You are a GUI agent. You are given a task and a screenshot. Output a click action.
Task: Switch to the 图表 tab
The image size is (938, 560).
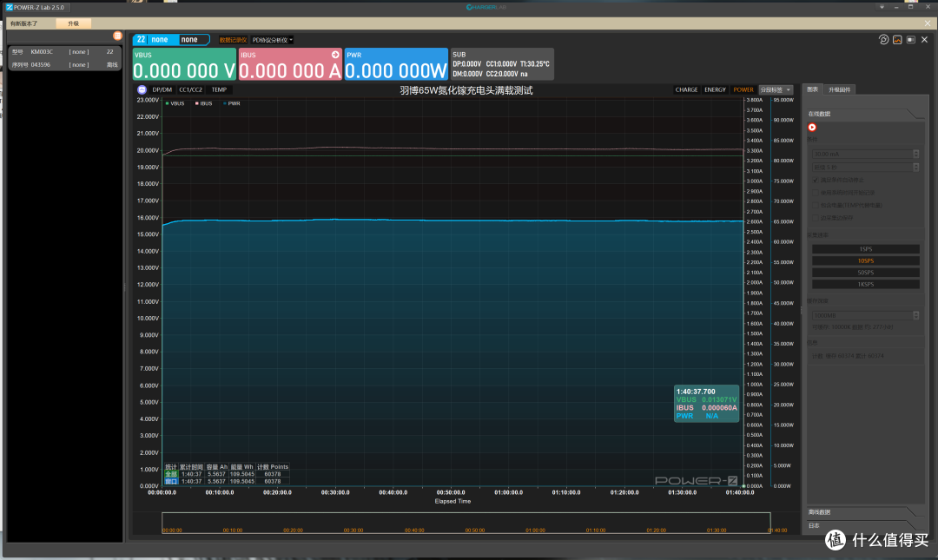812,89
